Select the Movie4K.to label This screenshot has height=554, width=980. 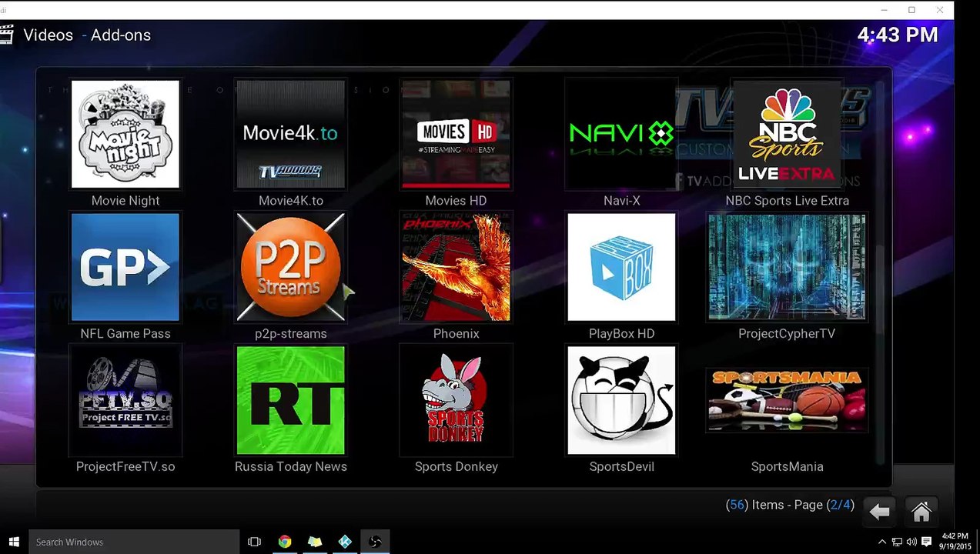[290, 200]
